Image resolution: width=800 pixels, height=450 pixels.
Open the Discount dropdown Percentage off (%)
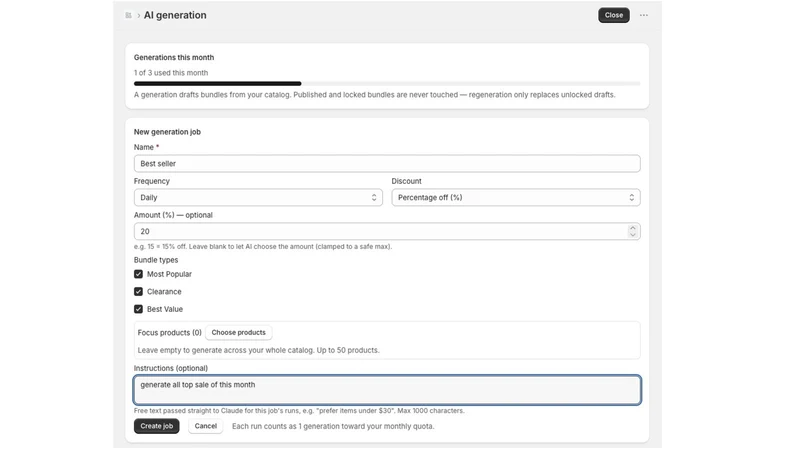516,197
